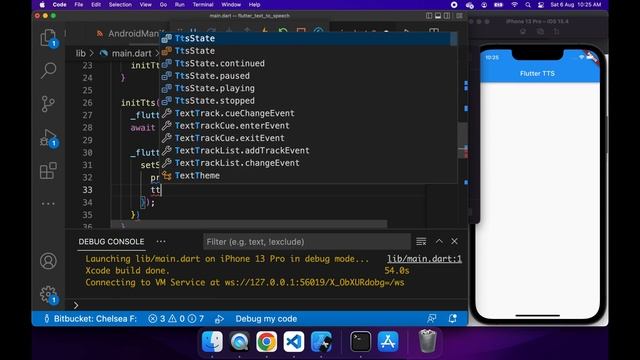
Task: Open the Run menu
Action: [179, 5]
